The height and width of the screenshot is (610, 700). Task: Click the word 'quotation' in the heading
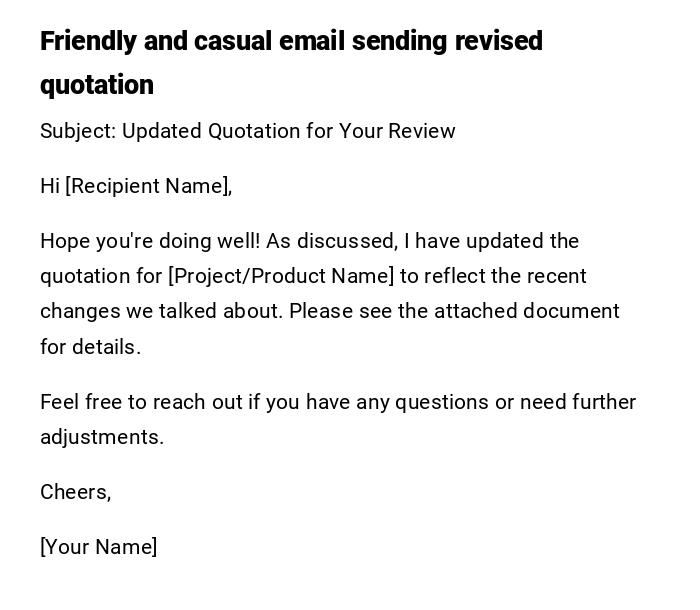pyautogui.click(x=97, y=86)
